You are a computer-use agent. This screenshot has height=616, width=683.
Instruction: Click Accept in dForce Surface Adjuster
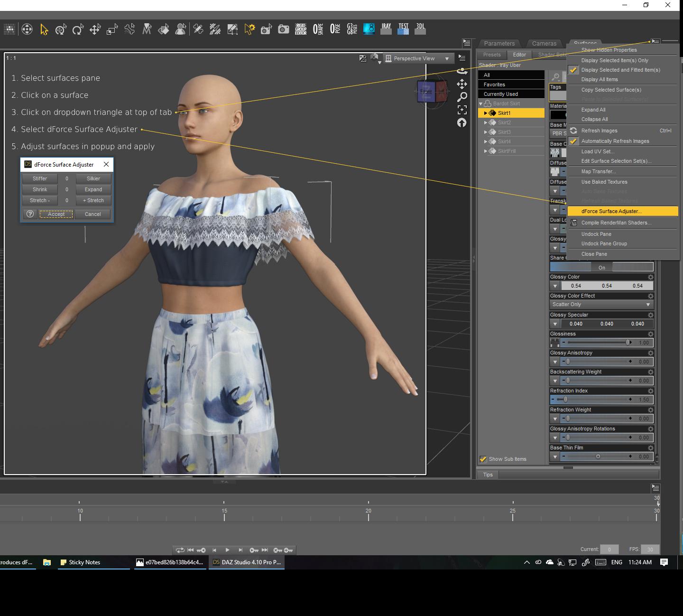click(56, 214)
